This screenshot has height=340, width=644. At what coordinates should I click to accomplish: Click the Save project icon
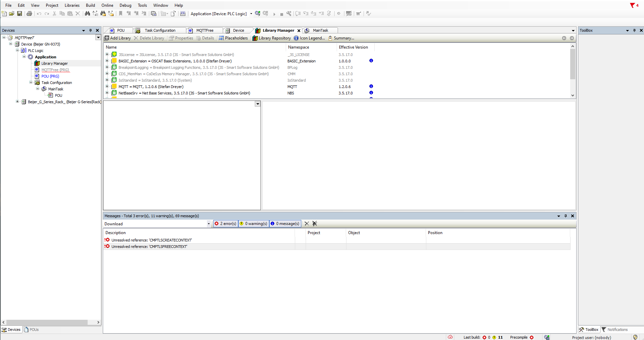click(x=20, y=13)
